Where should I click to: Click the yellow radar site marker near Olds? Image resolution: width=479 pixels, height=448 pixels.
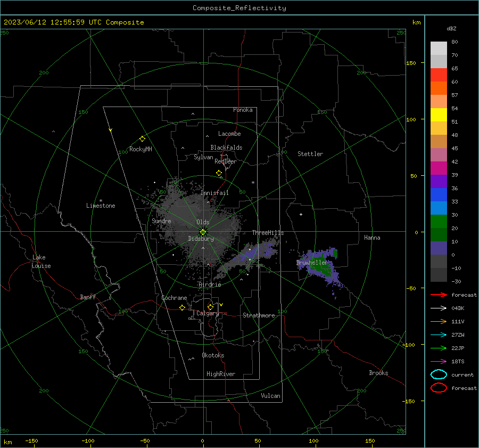pyautogui.click(x=203, y=232)
